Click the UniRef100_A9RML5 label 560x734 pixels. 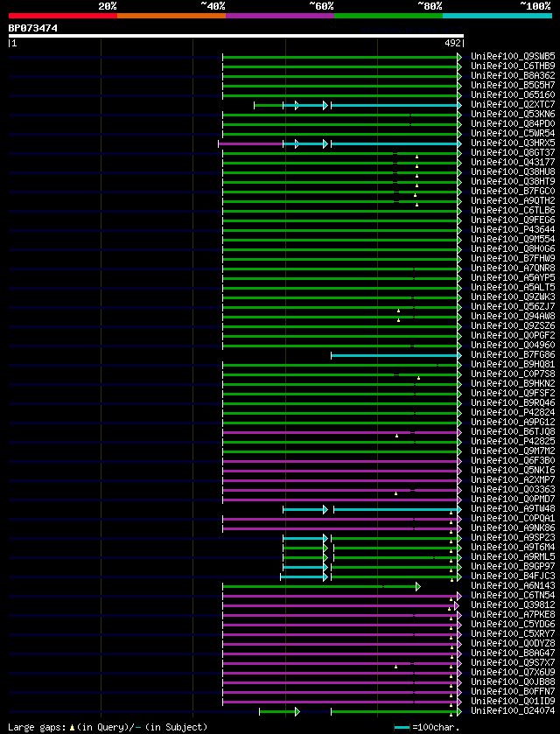click(x=513, y=557)
